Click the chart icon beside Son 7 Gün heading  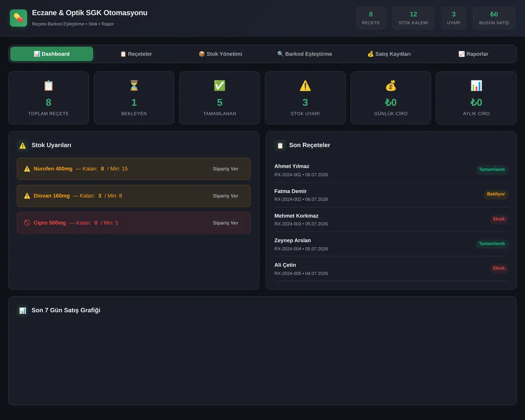(x=23, y=311)
